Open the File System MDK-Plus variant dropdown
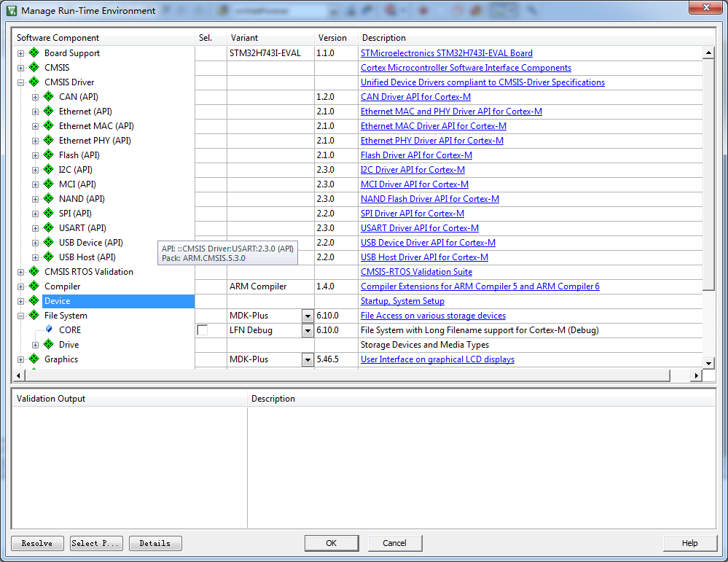Viewport: 728px width, 562px height. [x=308, y=316]
